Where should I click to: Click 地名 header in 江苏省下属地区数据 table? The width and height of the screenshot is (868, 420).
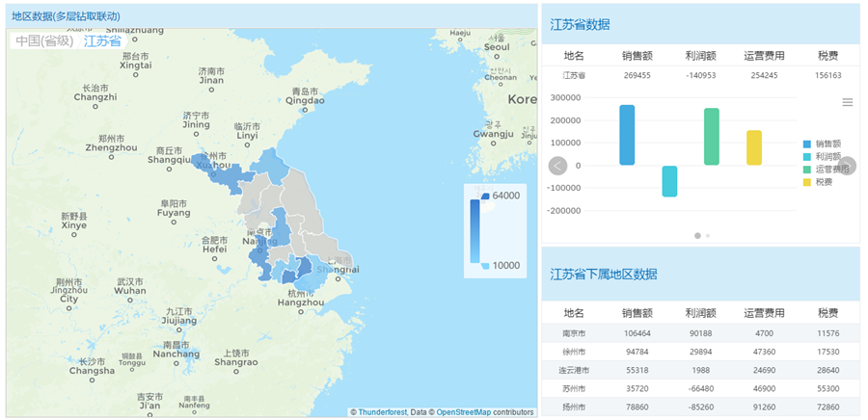(x=574, y=313)
